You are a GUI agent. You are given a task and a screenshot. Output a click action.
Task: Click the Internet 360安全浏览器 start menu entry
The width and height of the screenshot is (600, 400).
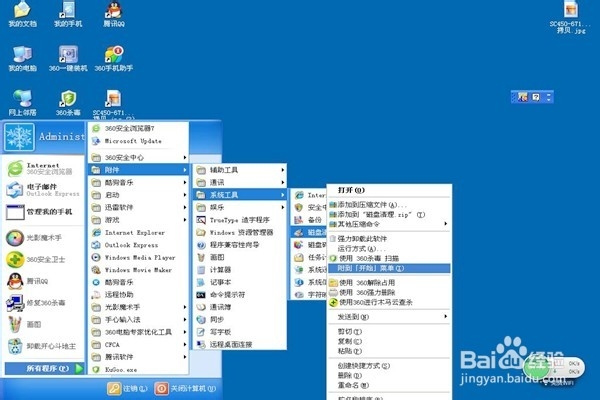pyautogui.click(x=43, y=168)
